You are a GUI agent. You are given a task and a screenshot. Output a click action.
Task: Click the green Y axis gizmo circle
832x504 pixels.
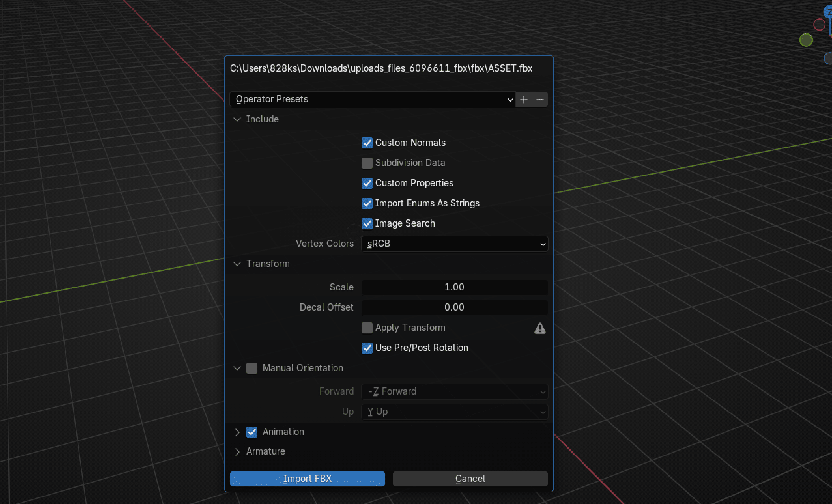806,40
